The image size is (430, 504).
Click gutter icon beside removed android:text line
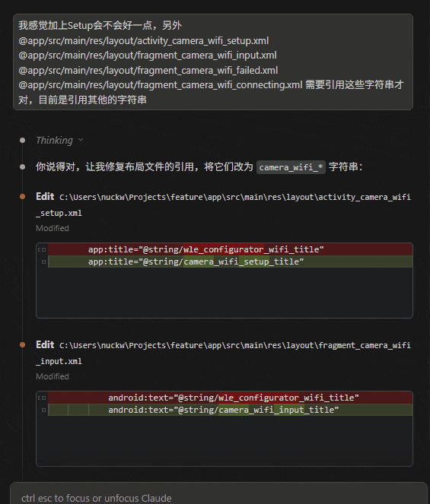[x=42, y=398]
